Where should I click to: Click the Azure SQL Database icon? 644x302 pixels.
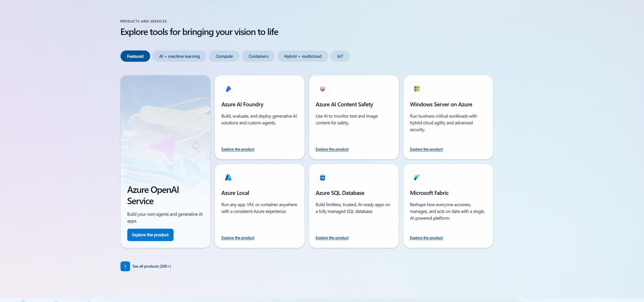322,177
